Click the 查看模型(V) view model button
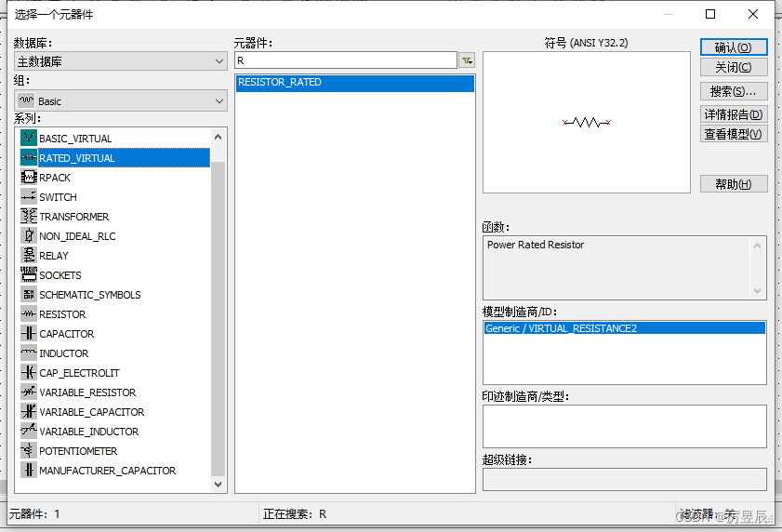Screen dimensions: 782x532 pyautogui.click(x=733, y=134)
